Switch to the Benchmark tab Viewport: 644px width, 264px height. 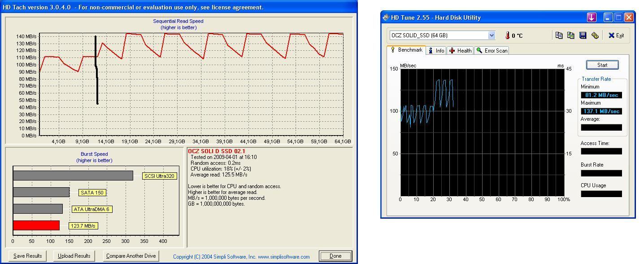coord(406,50)
